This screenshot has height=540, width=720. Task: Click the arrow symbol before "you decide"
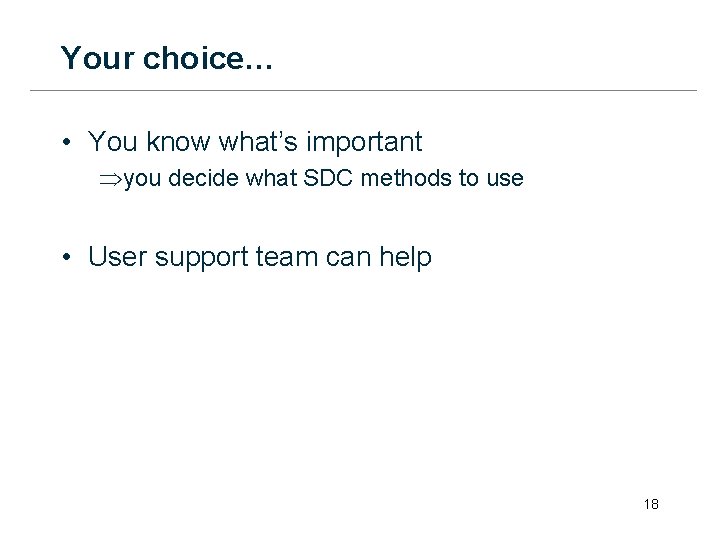pos(109,179)
